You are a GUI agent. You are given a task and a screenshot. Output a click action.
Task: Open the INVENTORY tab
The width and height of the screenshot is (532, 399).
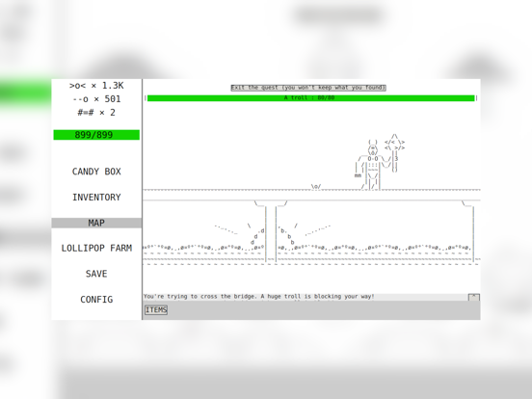coord(96,198)
